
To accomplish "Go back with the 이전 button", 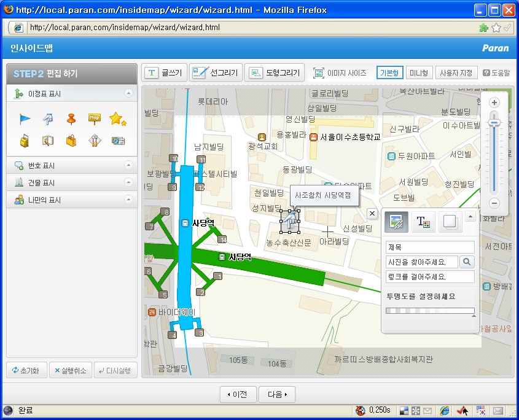I will point(238,394).
